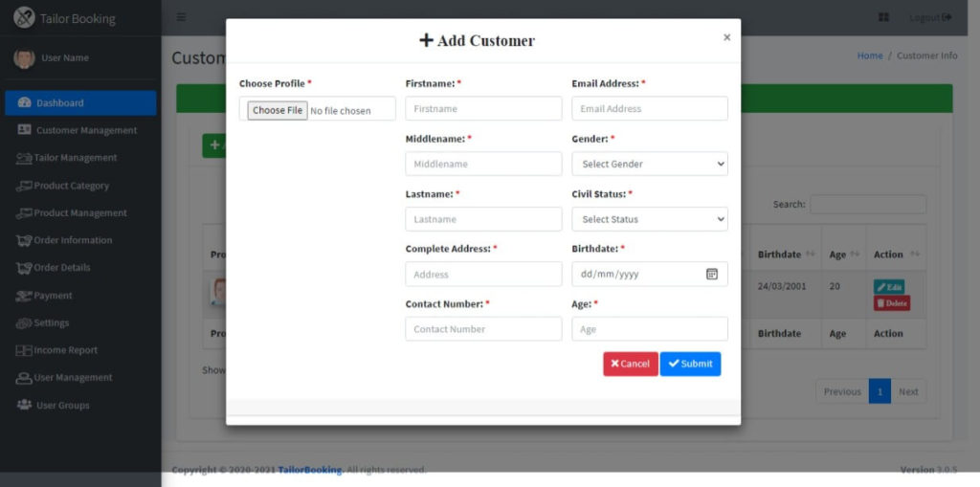Image resolution: width=980 pixels, height=487 pixels.
Task: Open the Payment page in the sidebar
Action: point(80,296)
